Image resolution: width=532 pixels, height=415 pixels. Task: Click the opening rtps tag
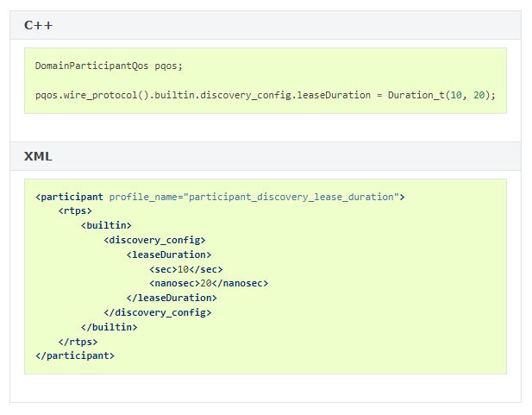(x=75, y=211)
